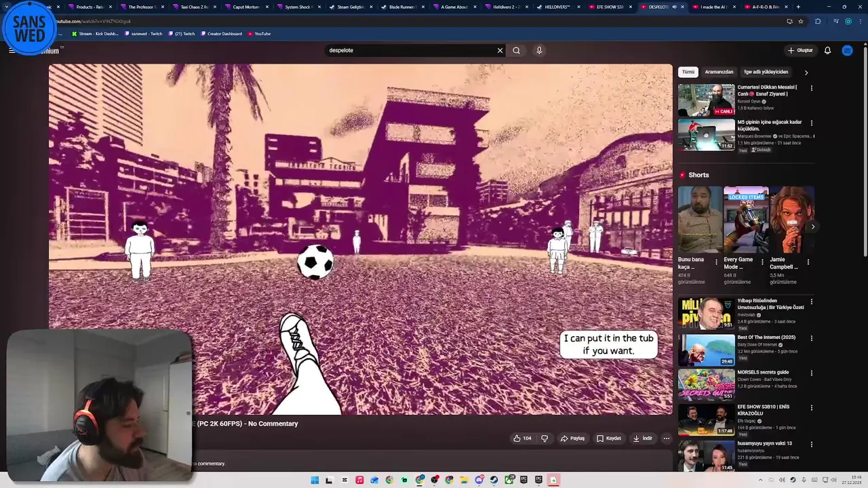Image resolution: width=868 pixels, height=488 pixels.
Task: Open options for 'Yılbaşı Ritüelinden' video
Action: click(x=811, y=302)
